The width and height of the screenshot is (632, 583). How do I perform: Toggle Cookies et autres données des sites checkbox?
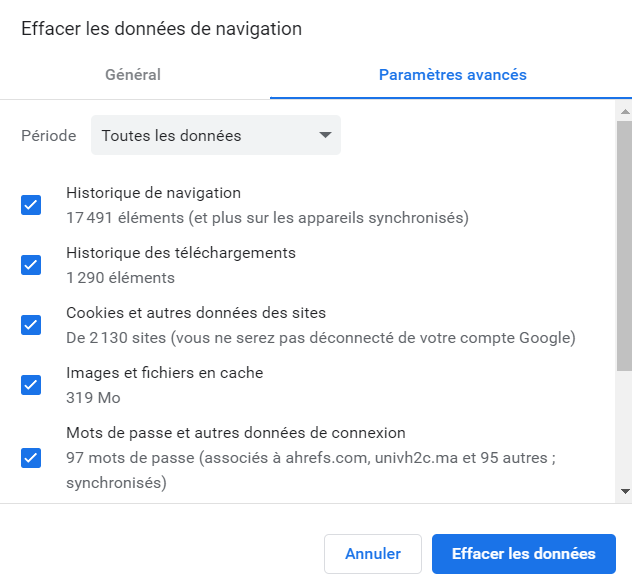[31, 325]
